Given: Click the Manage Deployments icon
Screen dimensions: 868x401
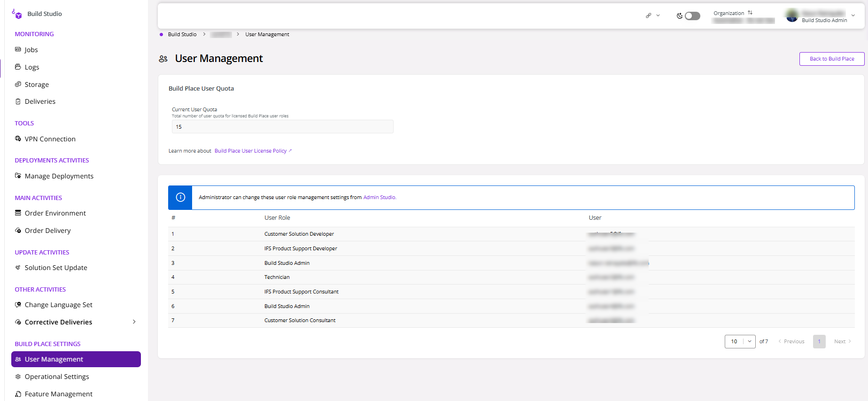Looking at the screenshot, I should (18, 176).
